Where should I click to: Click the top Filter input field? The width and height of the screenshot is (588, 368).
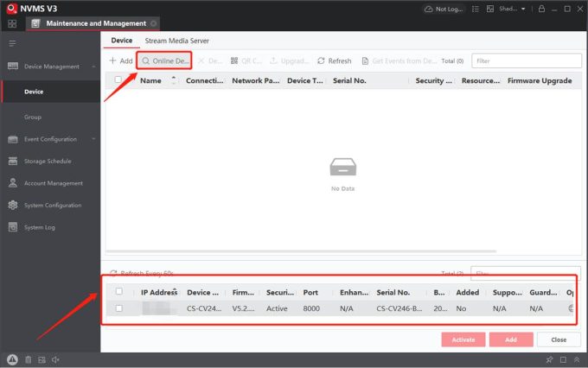coord(525,61)
